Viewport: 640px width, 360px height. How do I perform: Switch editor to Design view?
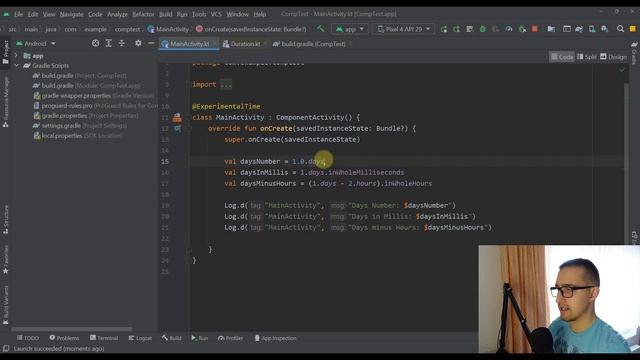tap(613, 57)
